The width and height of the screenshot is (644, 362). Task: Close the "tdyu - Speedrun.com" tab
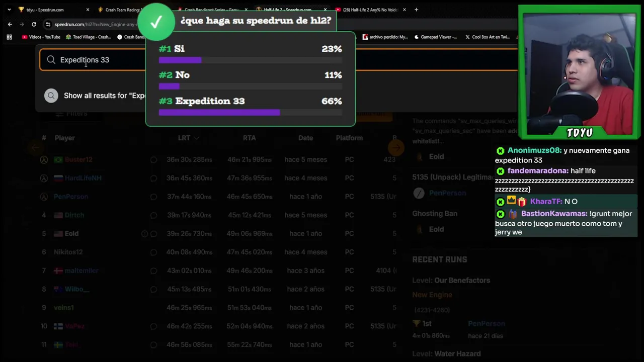coord(88,10)
